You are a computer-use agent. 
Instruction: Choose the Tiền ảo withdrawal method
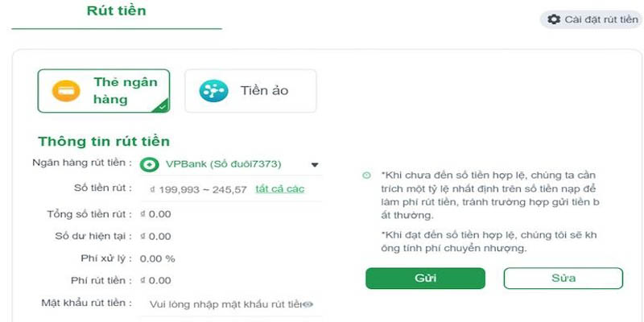[250, 90]
